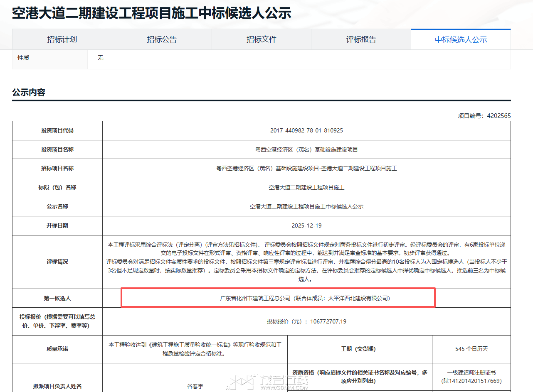Viewport: 533px width, 392px height.
Task: Click the bid price 106772707.19 cell
Action: tap(306, 321)
